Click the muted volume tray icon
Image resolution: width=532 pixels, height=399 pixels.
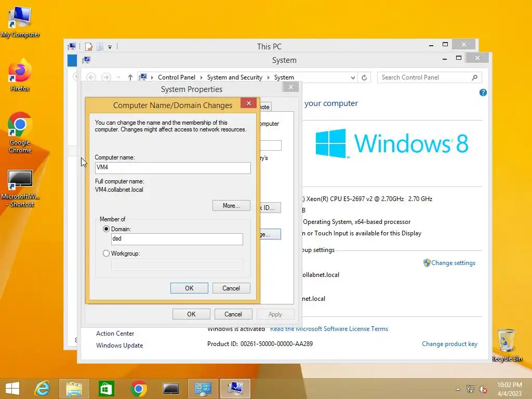(483, 389)
